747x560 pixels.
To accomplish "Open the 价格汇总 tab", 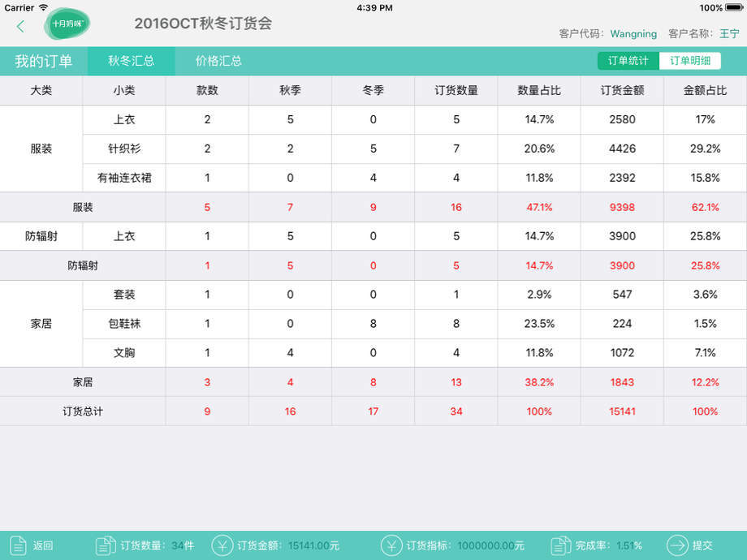I will [x=218, y=61].
